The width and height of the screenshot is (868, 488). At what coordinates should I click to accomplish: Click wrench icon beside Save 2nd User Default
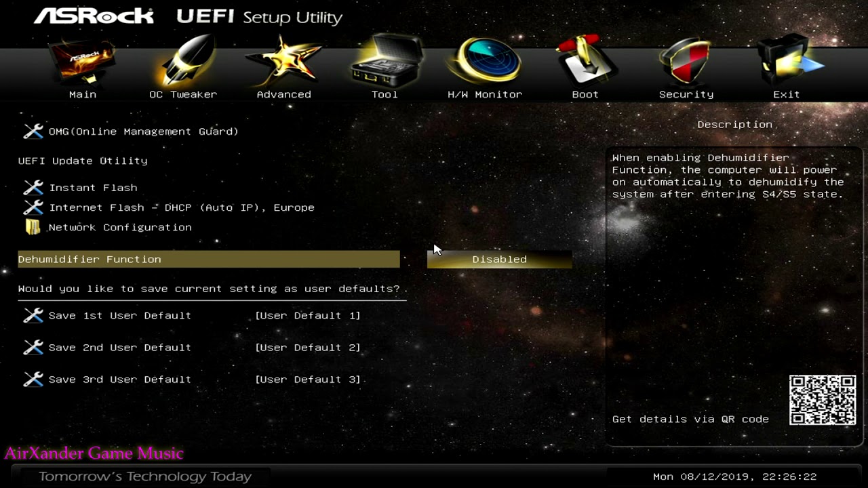[33, 347]
